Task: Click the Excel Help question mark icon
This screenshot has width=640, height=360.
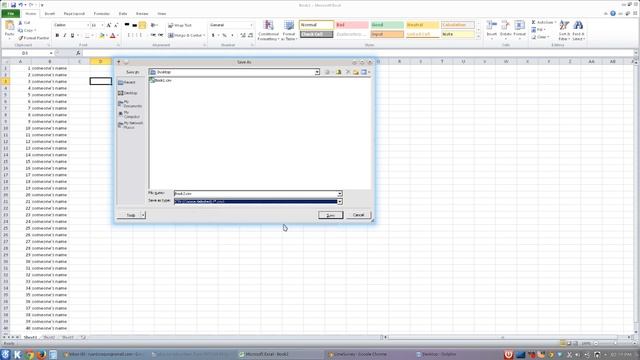Action: click(x=613, y=13)
